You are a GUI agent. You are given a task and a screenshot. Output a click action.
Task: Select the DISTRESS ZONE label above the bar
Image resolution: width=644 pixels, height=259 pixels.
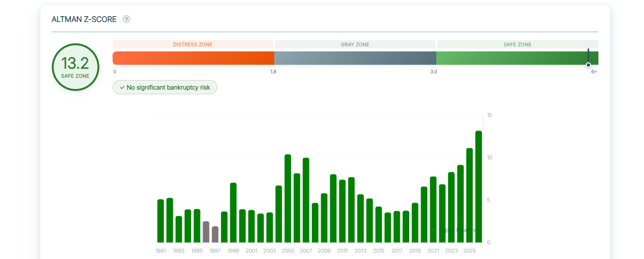pyautogui.click(x=192, y=44)
